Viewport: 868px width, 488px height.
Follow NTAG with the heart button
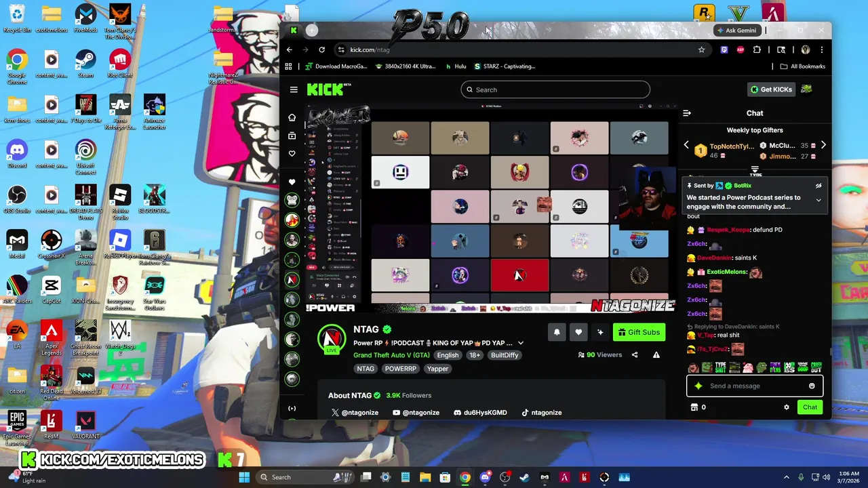(578, 332)
